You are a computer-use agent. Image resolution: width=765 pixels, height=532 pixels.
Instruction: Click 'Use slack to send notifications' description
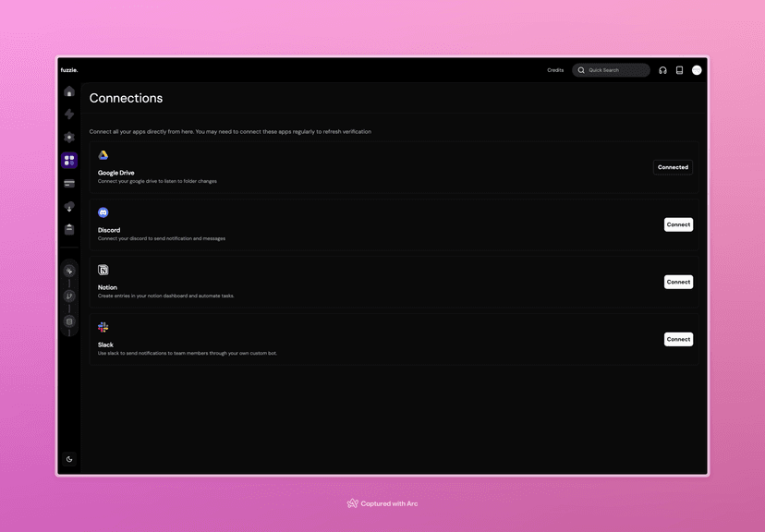point(188,353)
